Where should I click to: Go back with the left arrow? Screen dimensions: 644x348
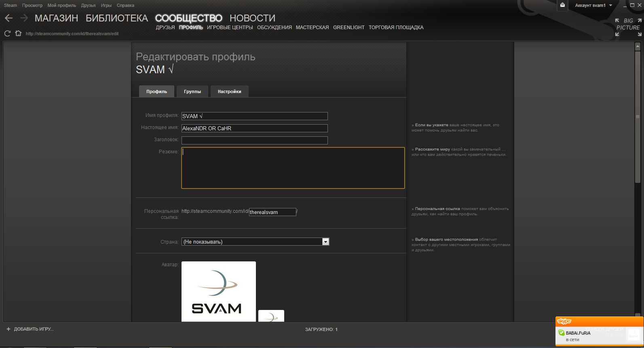[9, 18]
